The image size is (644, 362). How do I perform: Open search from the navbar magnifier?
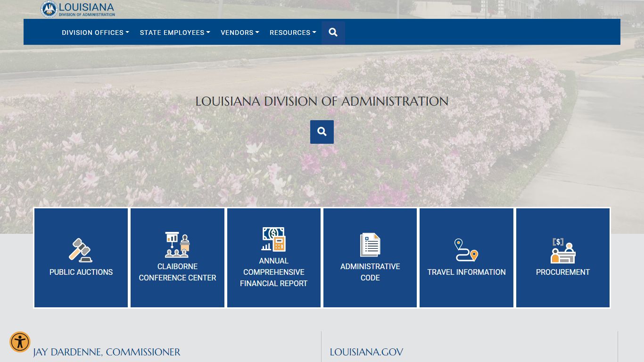point(333,33)
